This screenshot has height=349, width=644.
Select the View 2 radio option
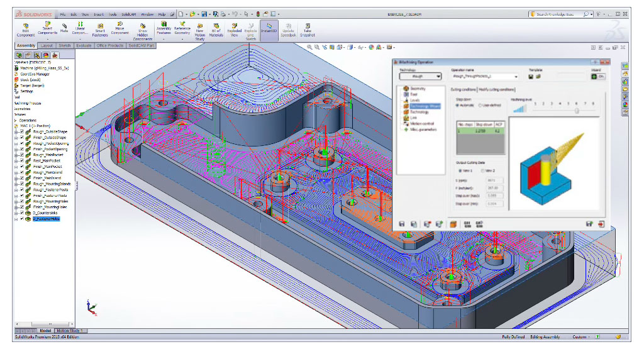pyautogui.click(x=482, y=171)
